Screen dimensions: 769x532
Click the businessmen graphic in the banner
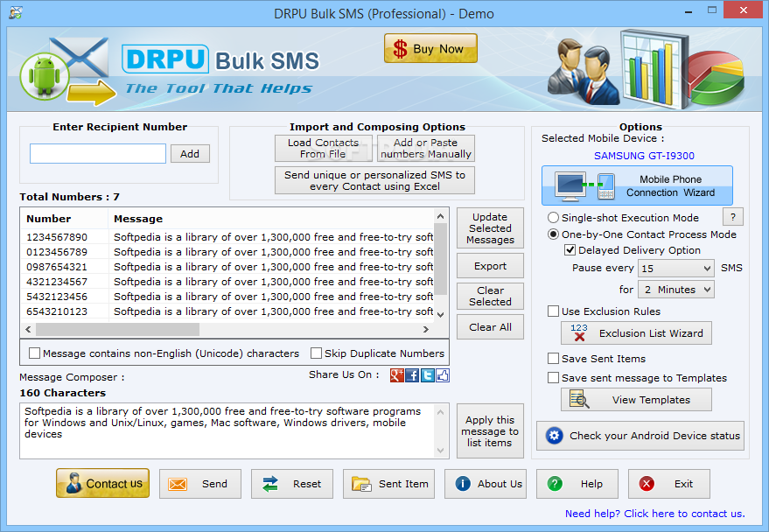tap(582, 73)
